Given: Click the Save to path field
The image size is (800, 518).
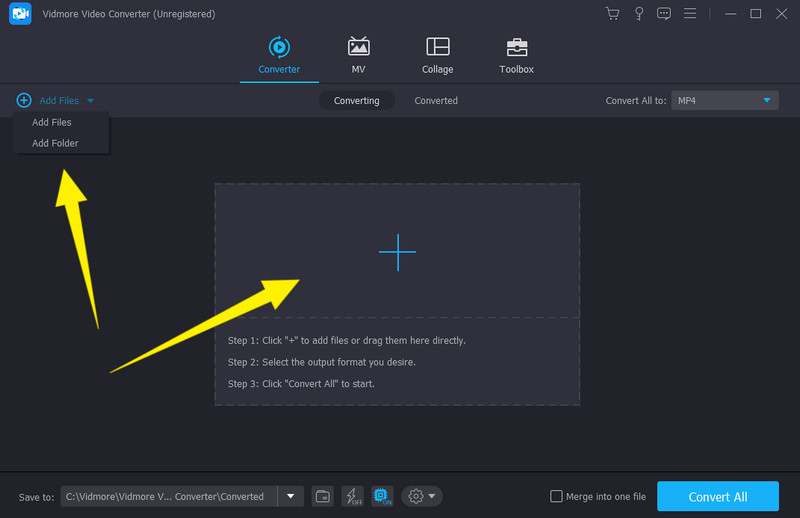Looking at the screenshot, I should click(x=167, y=496).
